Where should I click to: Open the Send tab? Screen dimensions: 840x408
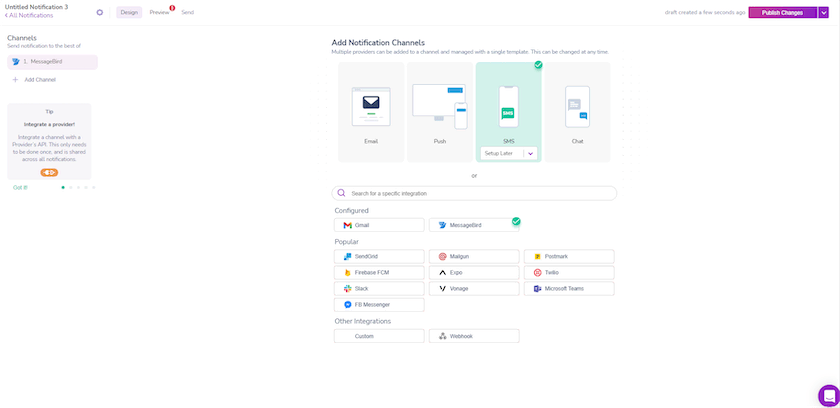(188, 12)
